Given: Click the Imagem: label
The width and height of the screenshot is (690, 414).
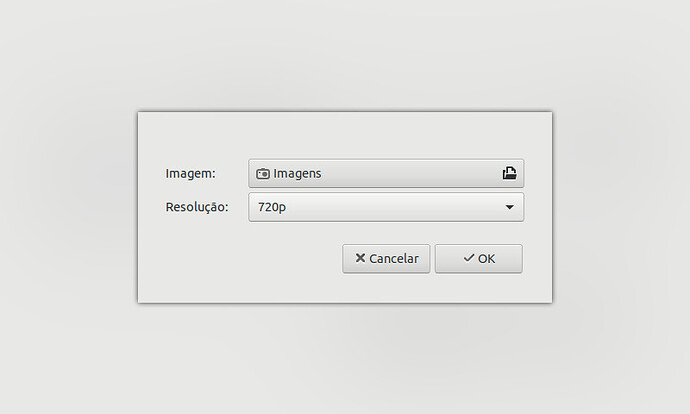Looking at the screenshot, I should [191, 173].
